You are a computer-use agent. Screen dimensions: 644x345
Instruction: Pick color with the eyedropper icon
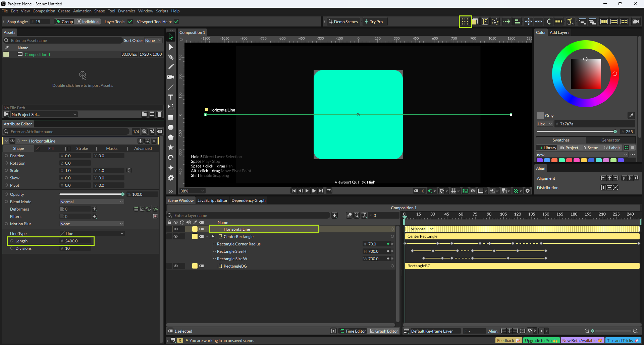(631, 115)
